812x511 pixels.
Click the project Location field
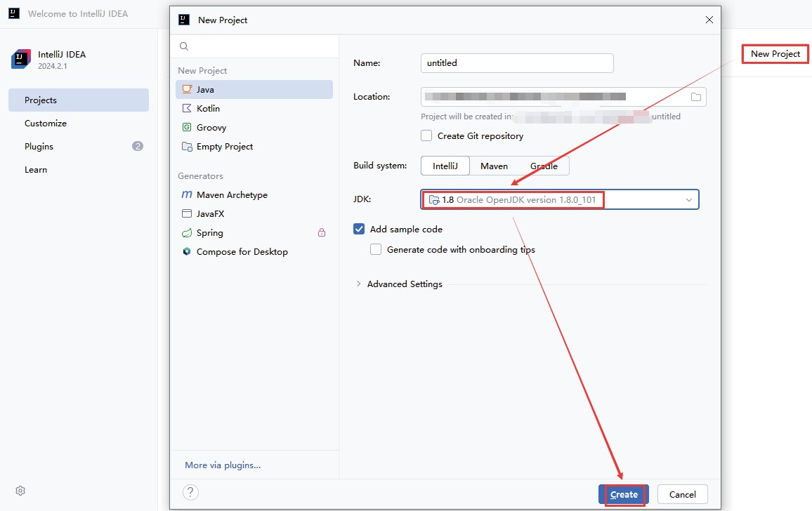563,97
